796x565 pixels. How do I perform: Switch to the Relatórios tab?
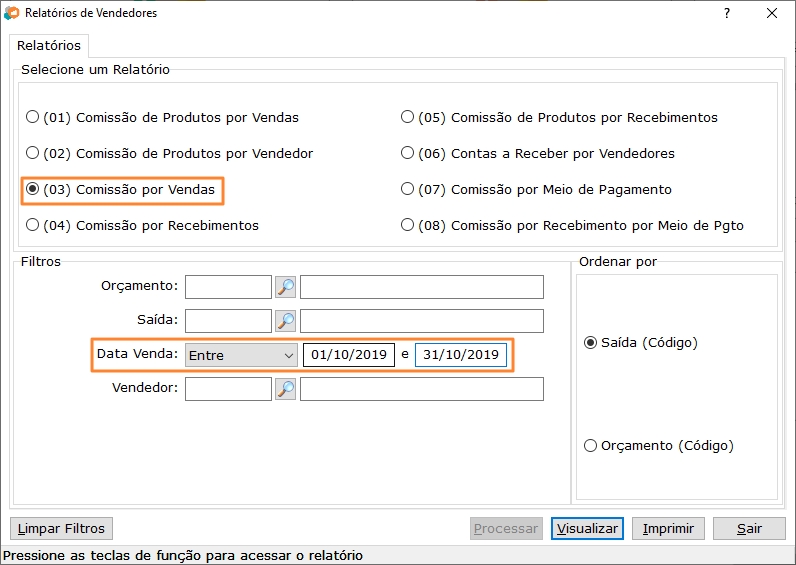[49, 46]
